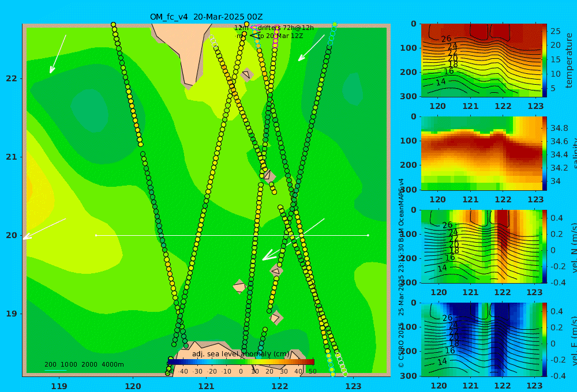577x392 pixels.
Task: Click the salinity colorbar
Action: click(x=545, y=153)
